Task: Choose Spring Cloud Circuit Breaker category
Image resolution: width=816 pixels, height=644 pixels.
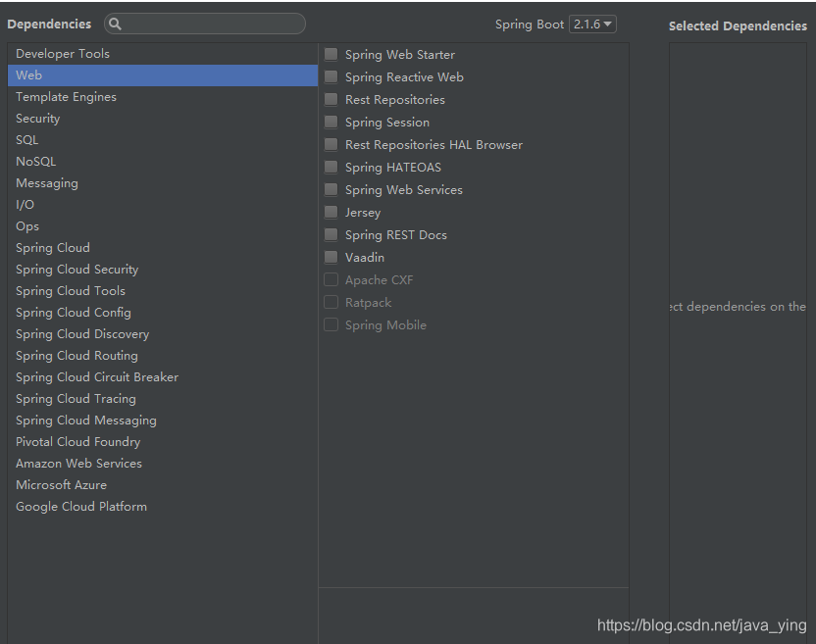Action: 163,377
